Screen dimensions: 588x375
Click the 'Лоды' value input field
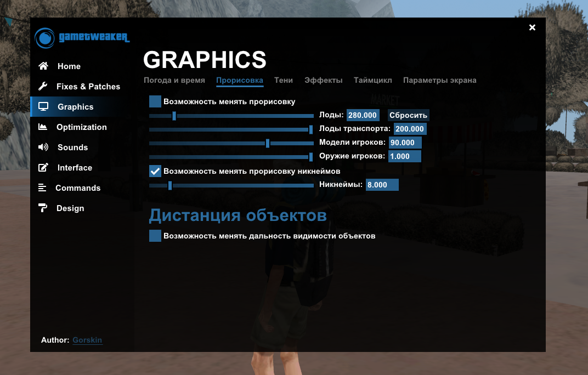click(363, 115)
